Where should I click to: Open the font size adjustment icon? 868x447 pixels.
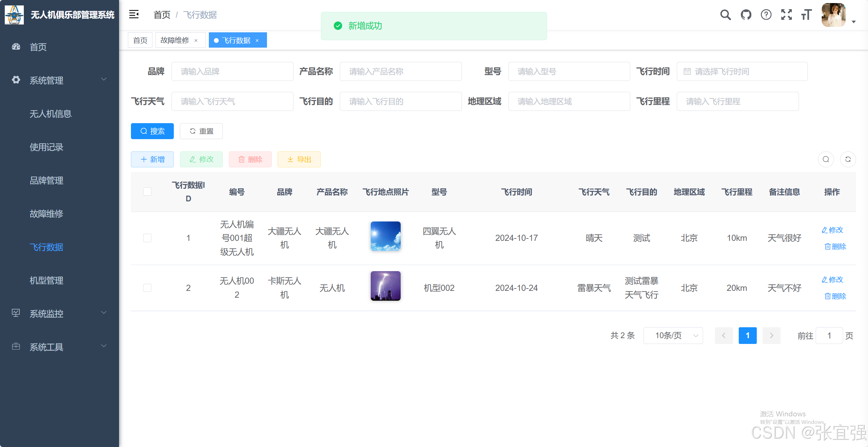806,15
